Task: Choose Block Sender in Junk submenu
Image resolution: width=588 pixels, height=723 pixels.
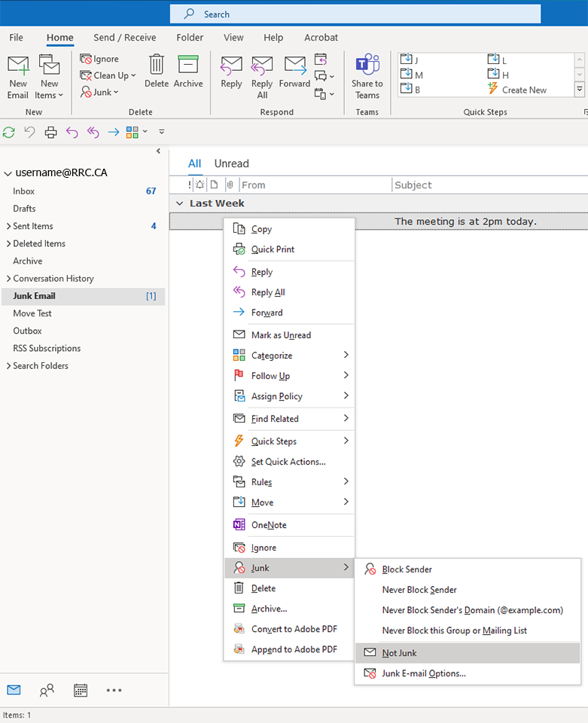Action: click(x=407, y=569)
